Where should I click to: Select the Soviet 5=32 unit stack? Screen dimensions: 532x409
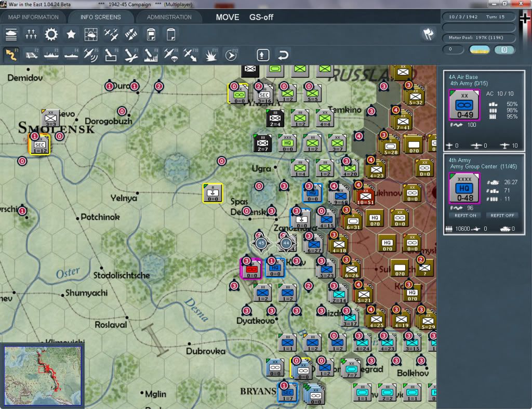click(x=415, y=96)
